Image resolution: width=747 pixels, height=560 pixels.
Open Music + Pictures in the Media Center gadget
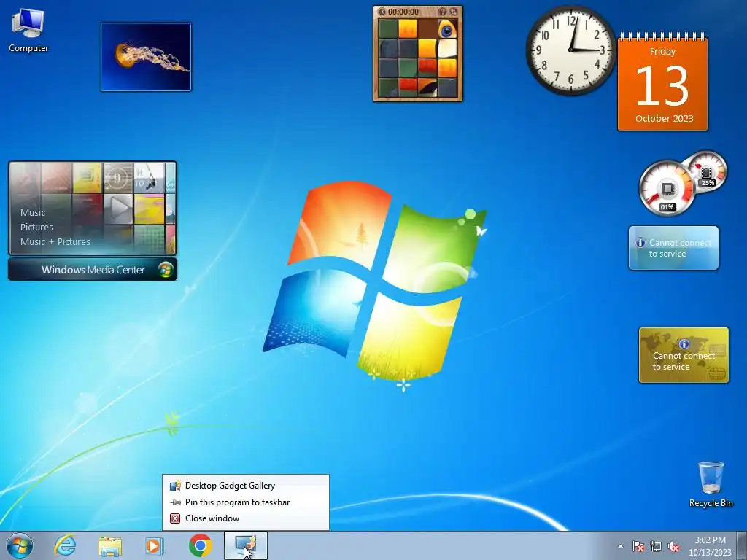(55, 241)
